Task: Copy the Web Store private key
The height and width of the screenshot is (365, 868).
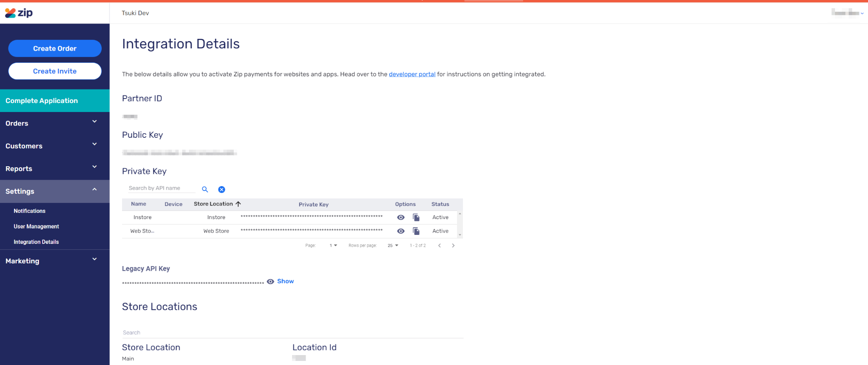Action: point(416,231)
